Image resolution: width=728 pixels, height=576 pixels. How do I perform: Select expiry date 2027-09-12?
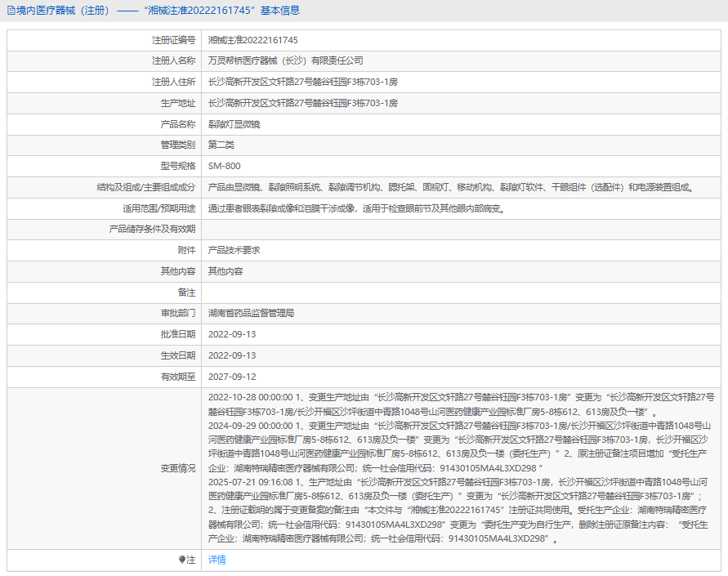[232, 377]
